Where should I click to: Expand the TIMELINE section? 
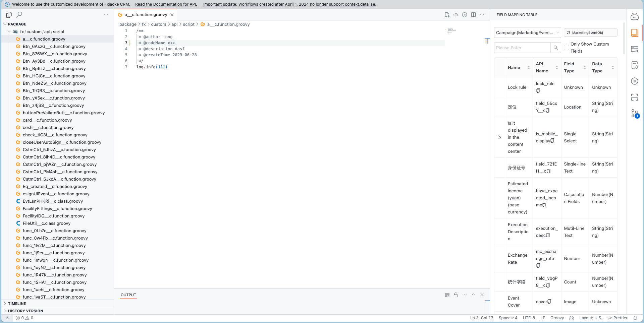[17, 304]
